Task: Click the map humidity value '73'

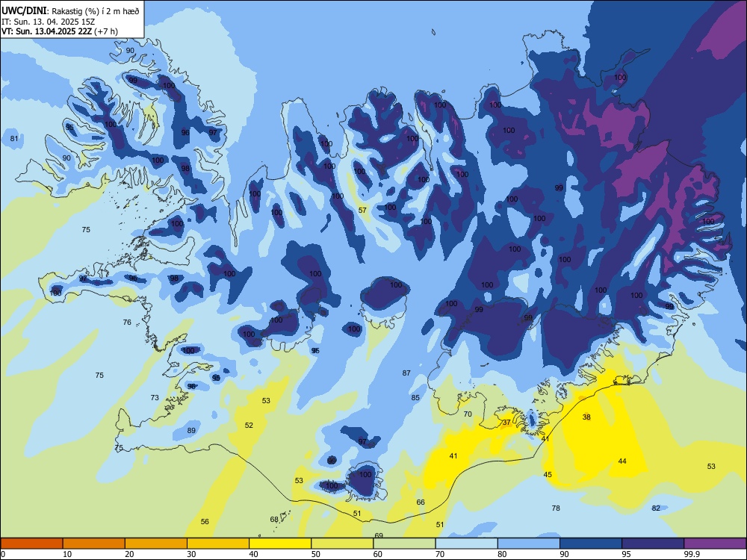Action: coord(155,398)
